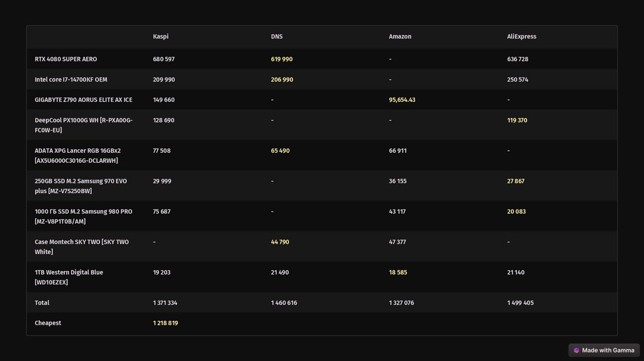
Task: Select the Kaspi column header
Action: tap(161, 36)
